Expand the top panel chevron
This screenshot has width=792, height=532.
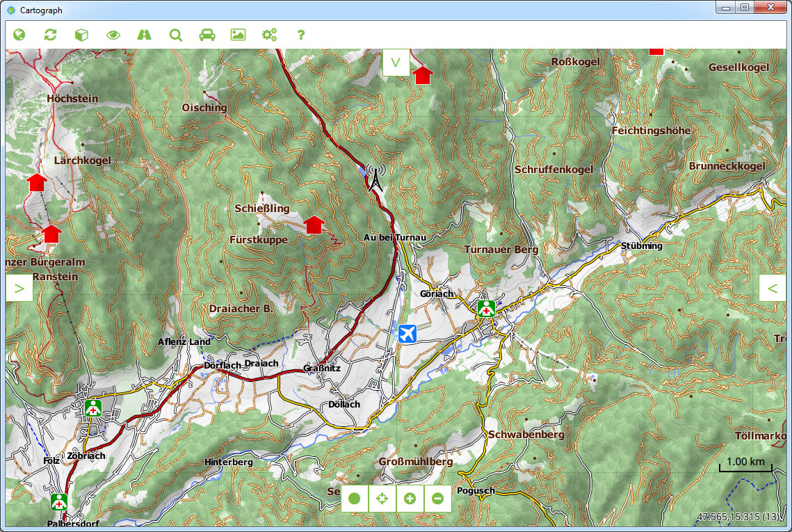click(x=396, y=62)
